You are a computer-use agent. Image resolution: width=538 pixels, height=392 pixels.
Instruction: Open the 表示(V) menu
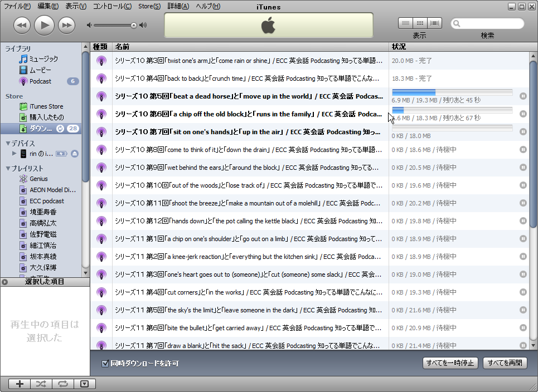click(x=76, y=6)
